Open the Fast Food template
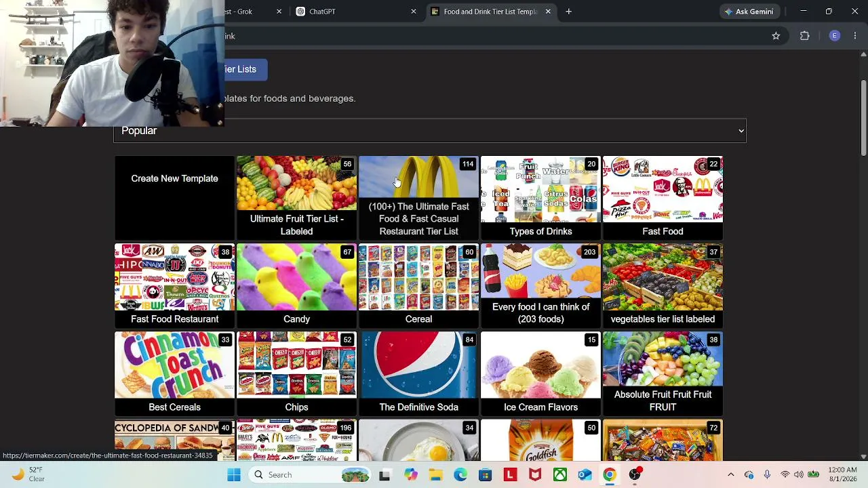The width and height of the screenshot is (868, 488). coord(663,198)
